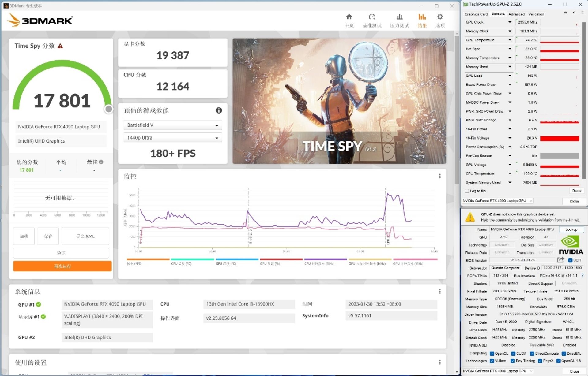Click the GPU-Z title bar app icon

pyautogui.click(x=466, y=4)
